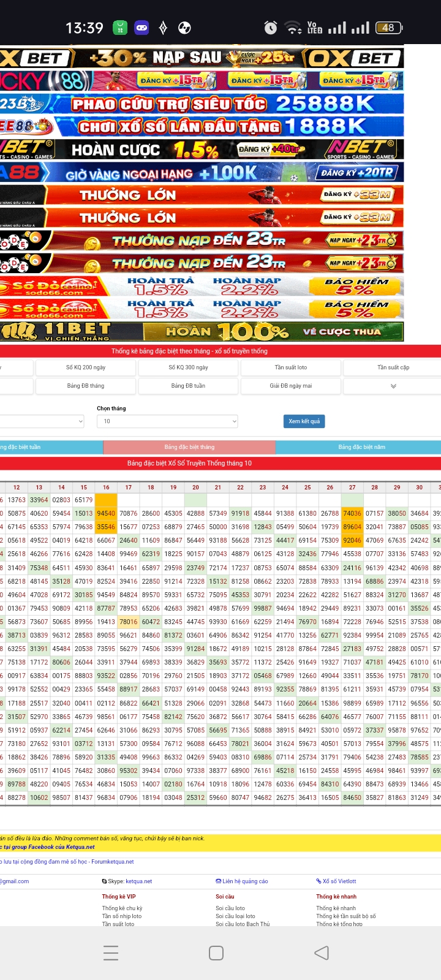Tap the soccer ball notification icon
Viewport: 441px width, 980px height.
click(x=184, y=28)
